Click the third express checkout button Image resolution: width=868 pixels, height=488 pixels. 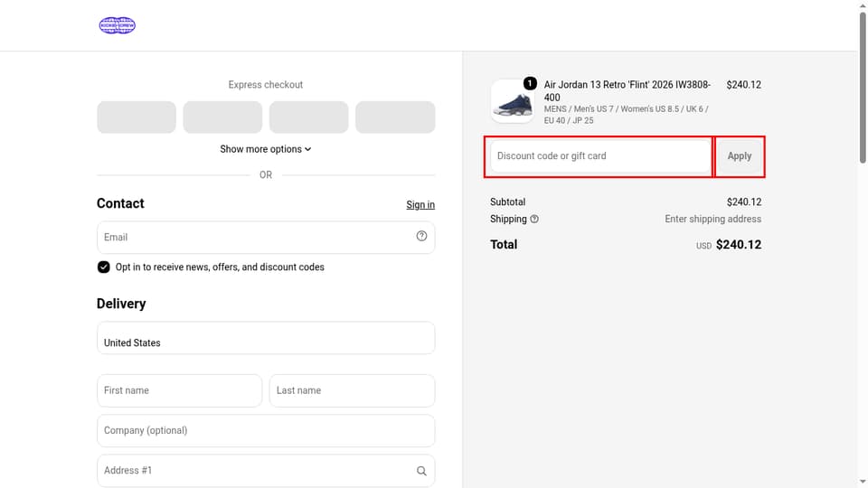tap(309, 117)
